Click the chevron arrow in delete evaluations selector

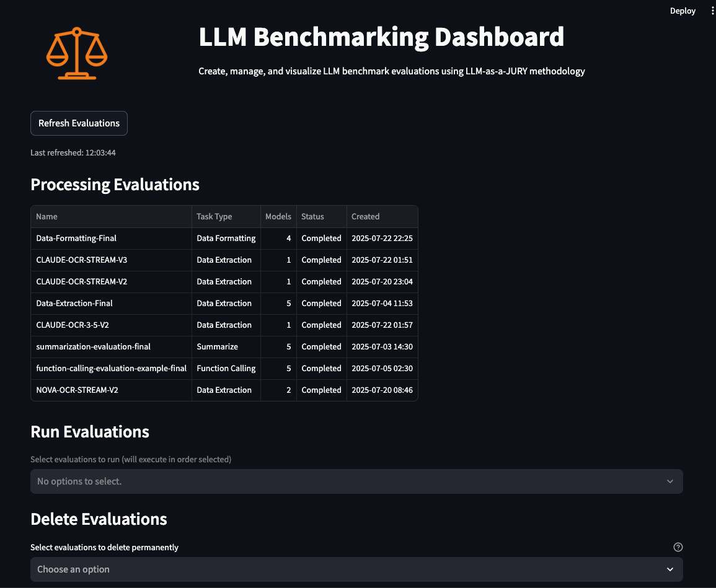tap(670, 569)
